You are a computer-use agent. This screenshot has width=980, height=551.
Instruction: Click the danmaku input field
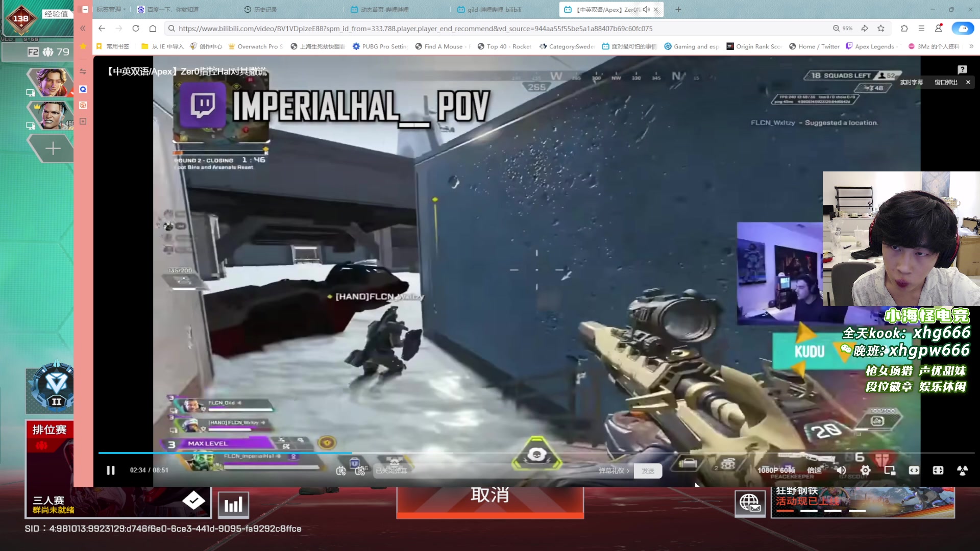pyautogui.click(x=485, y=471)
